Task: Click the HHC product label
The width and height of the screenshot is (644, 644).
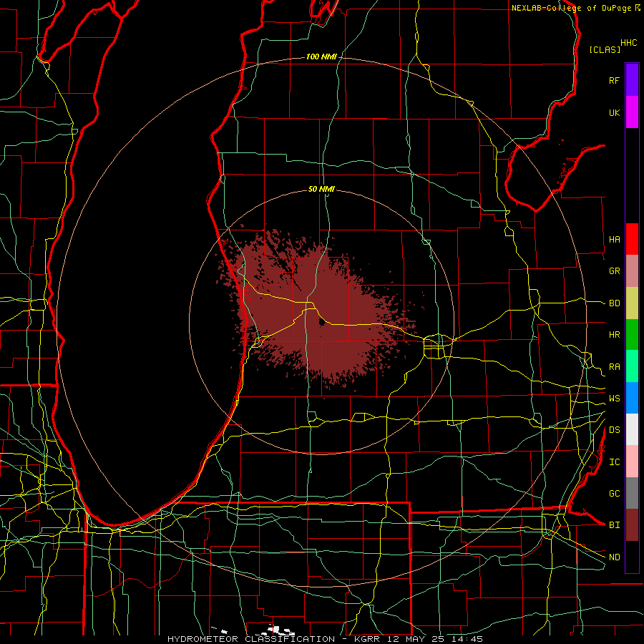Action: [629, 43]
